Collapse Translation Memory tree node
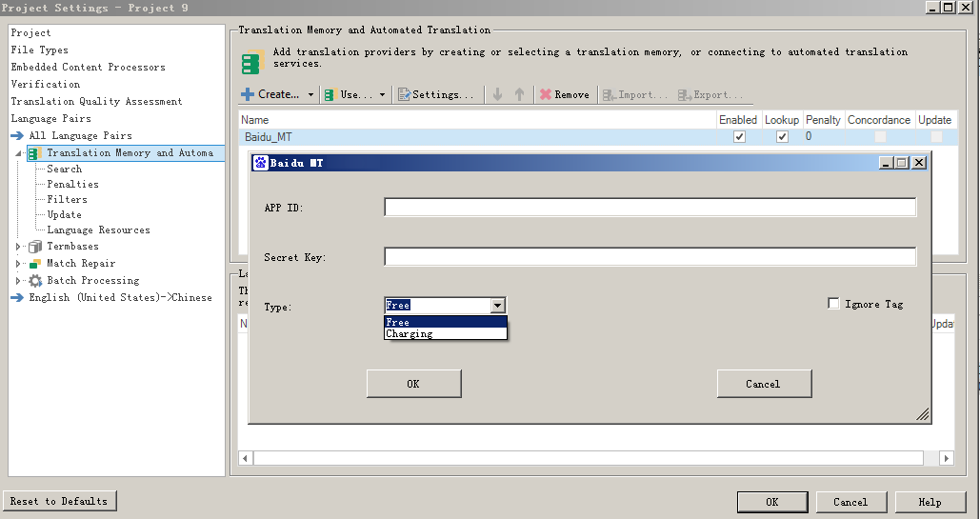 (x=18, y=152)
